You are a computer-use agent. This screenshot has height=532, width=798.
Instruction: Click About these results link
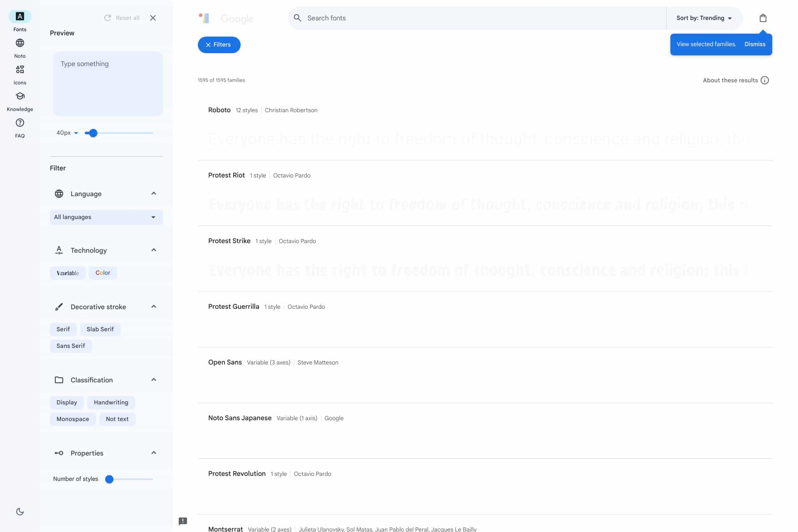pyautogui.click(x=730, y=80)
